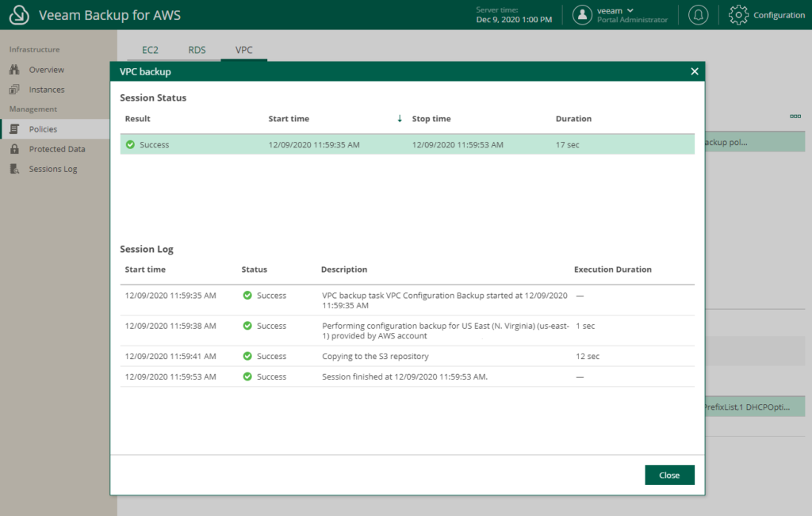Switch to the RDS tab

[197, 50]
